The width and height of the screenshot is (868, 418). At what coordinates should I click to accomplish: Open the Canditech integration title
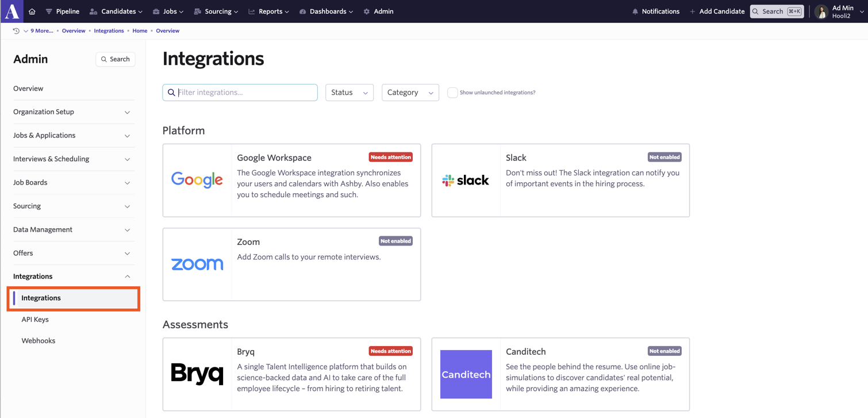pyautogui.click(x=526, y=352)
